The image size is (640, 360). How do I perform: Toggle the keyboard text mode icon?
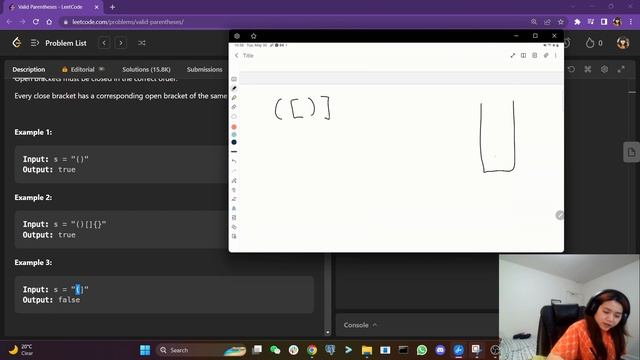pos(234,79)
